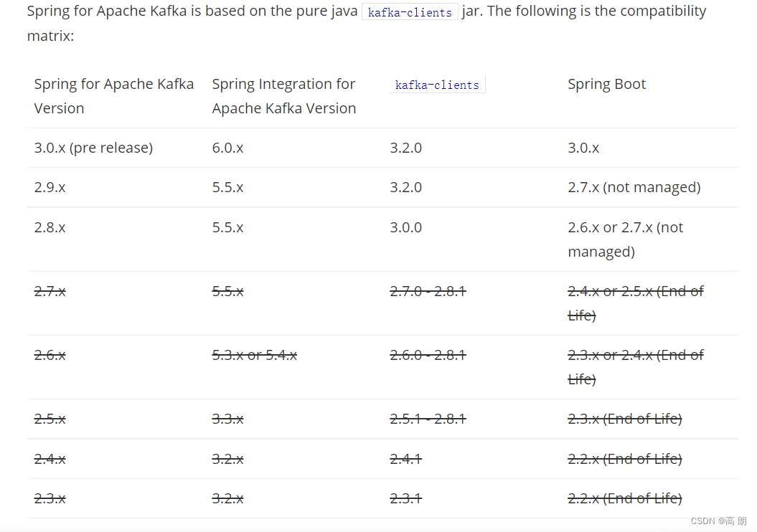Click the kafka-clients column header
Screen dimensions: 757x532
(x=437, y=85)
